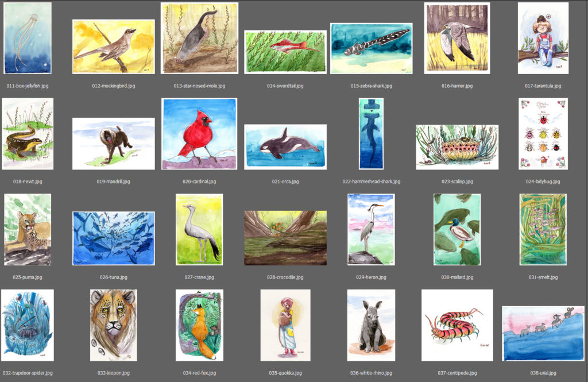588x382 pixels.
Task: Select the centipede painting thumbnail
Action: (457, 325)
